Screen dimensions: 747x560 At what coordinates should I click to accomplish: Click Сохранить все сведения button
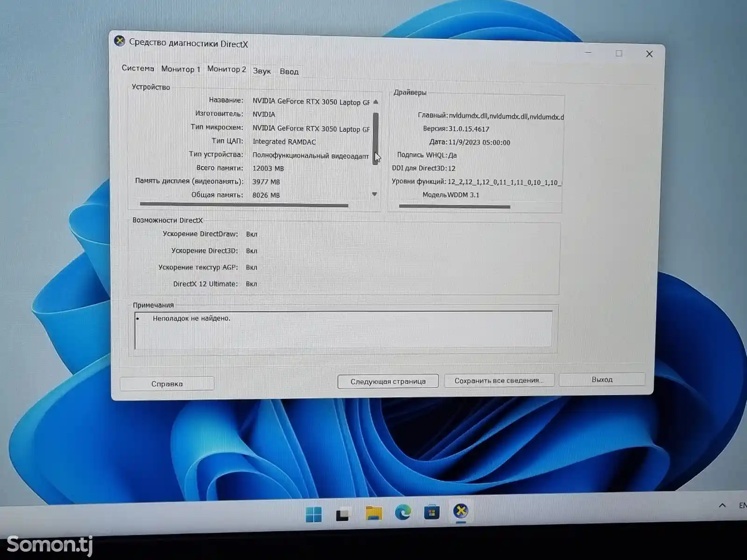tap(499, 380)
